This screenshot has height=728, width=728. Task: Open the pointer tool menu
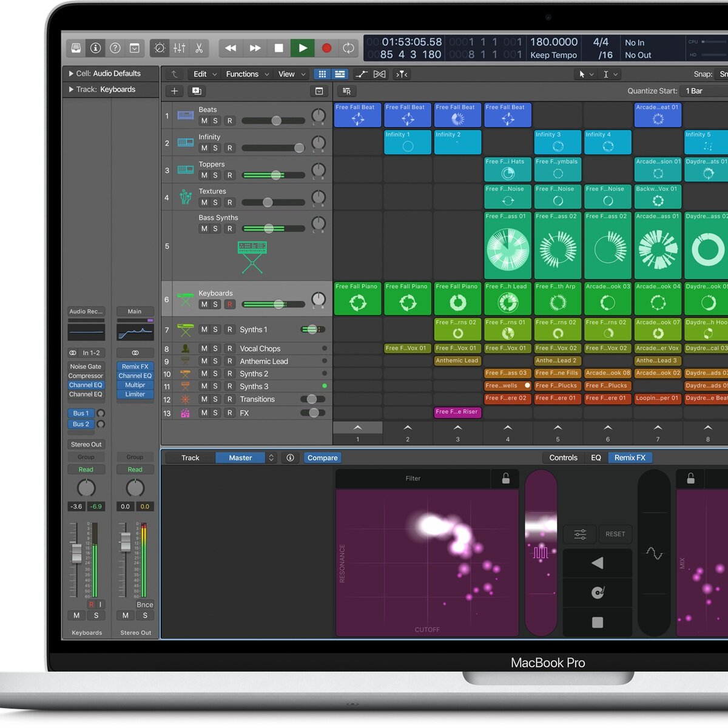tap(585, 74)
